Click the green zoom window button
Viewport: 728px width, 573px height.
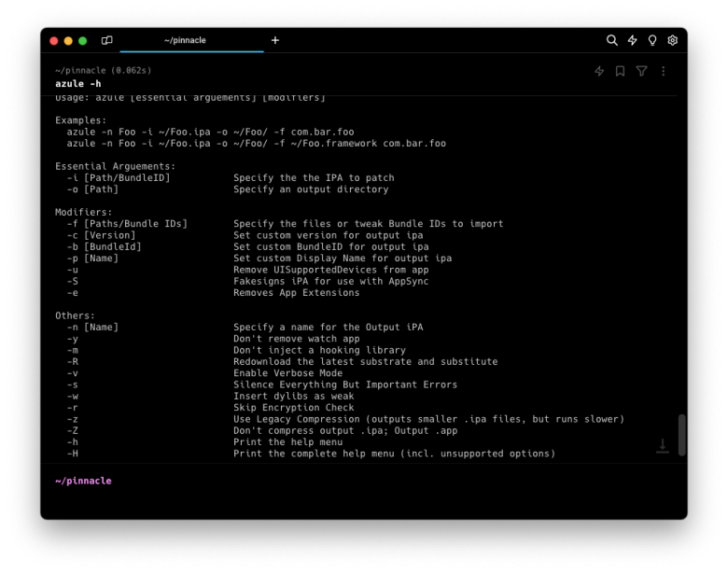pyautogui.click(x=83, y=41)
